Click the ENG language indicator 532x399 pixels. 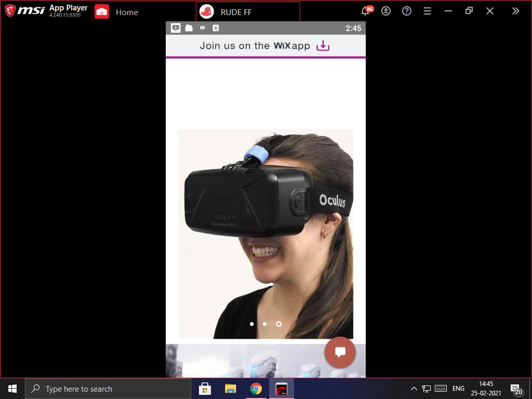458,389
